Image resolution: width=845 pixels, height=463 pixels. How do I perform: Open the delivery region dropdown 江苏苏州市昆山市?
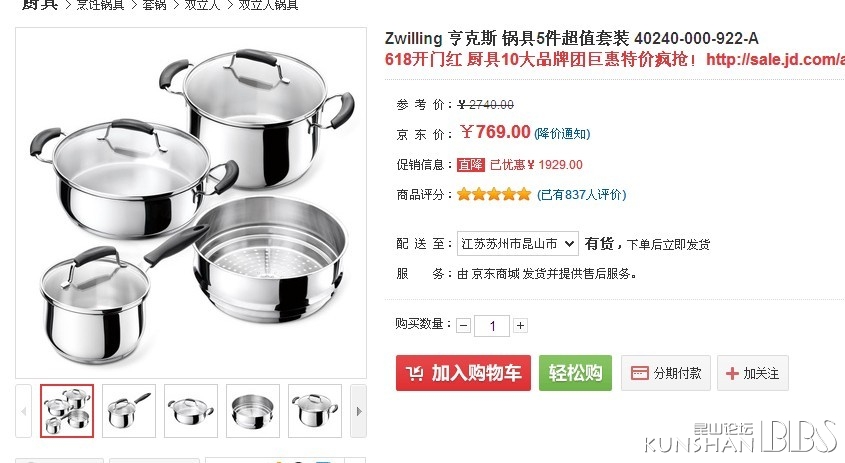coord(517,244)
